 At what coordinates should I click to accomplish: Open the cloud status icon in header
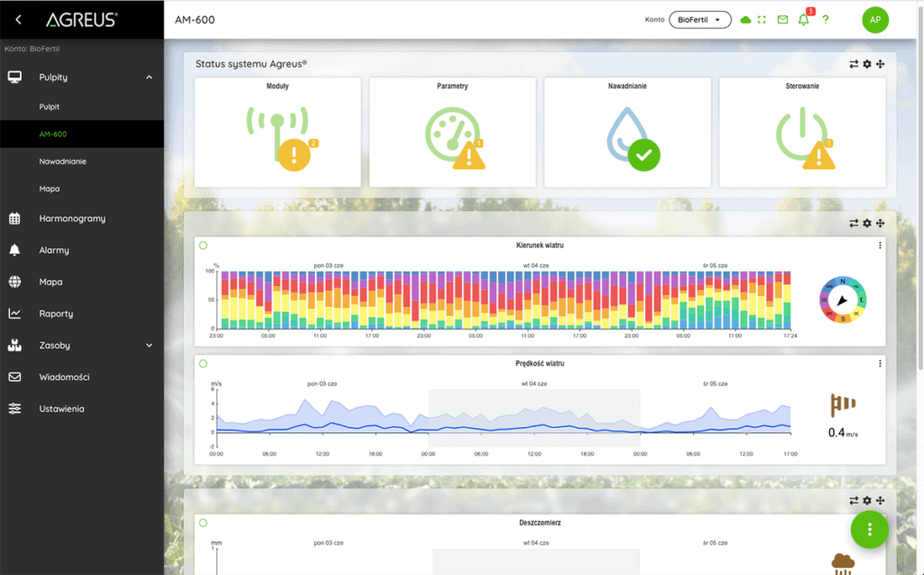(x=745, y=20)
